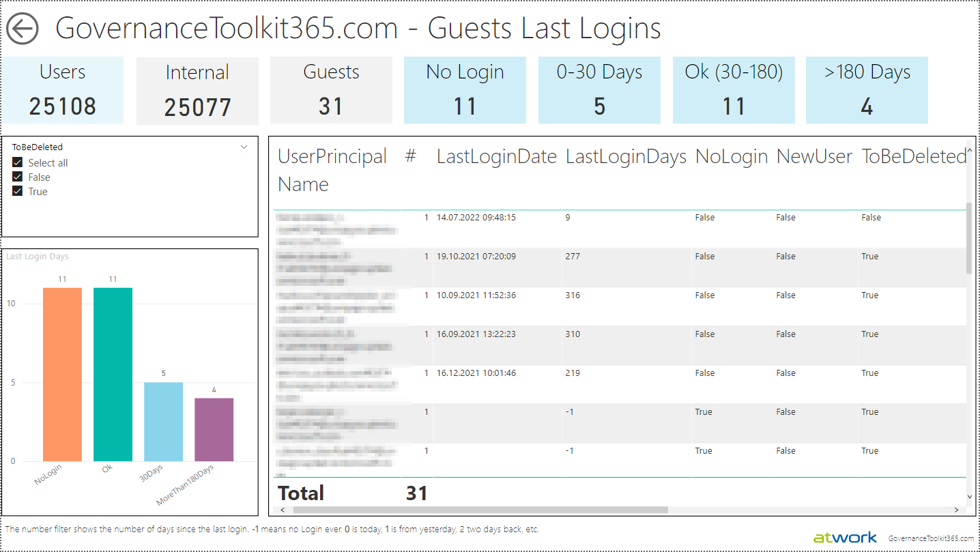Click the Ok axis label under the chart
Viewport: 980px width, 552px height.
pos(107,468)
